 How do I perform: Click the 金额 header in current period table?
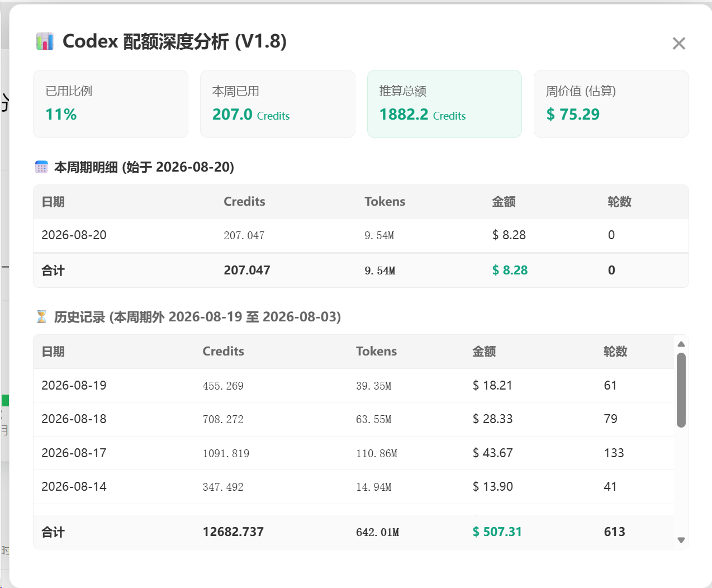(x=504, y=202)
